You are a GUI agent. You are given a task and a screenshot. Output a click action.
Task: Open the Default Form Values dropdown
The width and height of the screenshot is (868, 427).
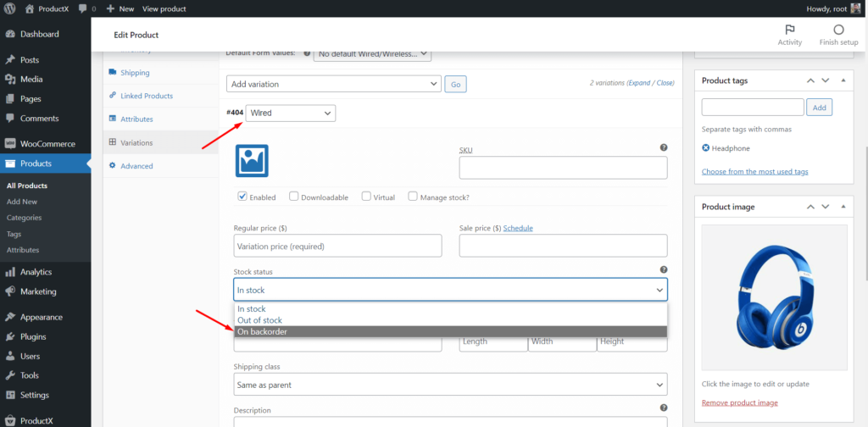(373, 53)
